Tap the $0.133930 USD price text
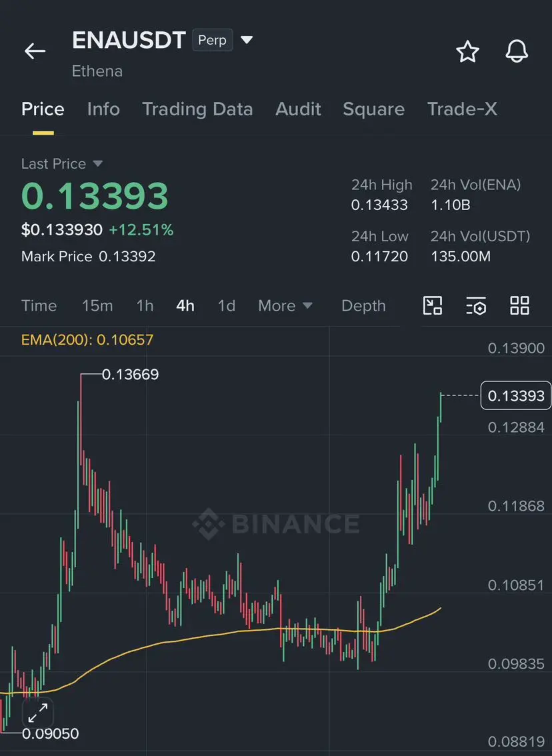The width and height of the screenshot is (552, 756). pyautogui.click(x=62, y=230)
